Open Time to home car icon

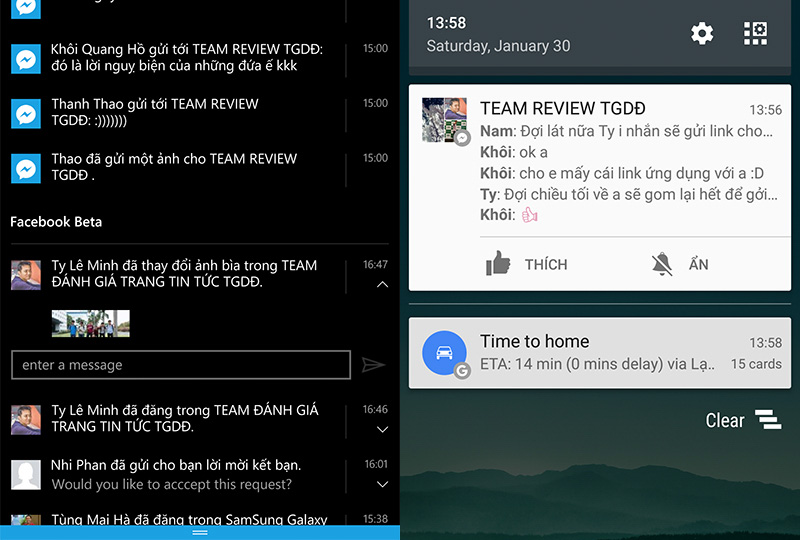[444, 353]
